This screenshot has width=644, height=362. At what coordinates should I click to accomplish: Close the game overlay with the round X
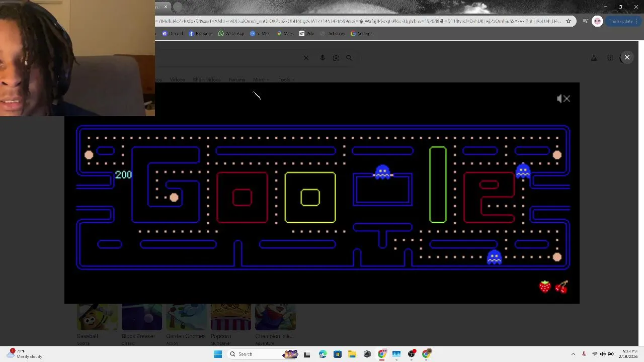(627, 57)
